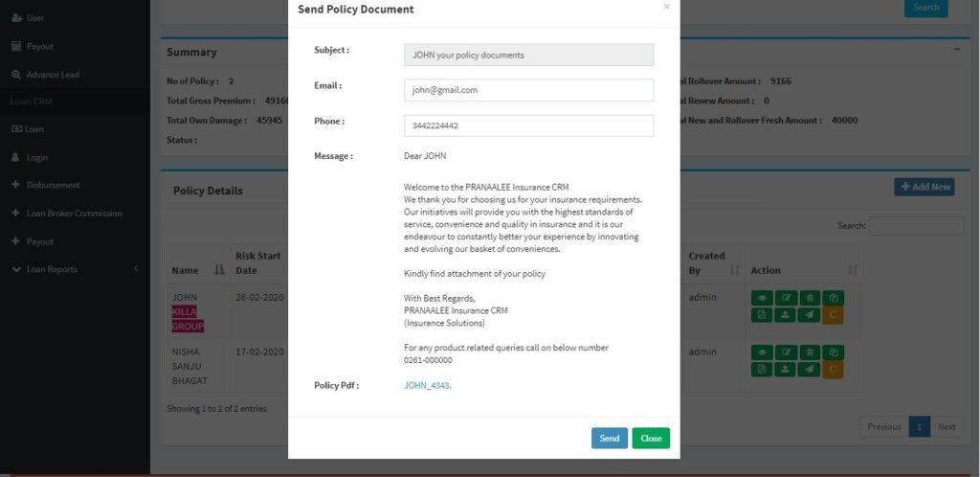Viewport: 980px width, 477px height.
Task: Collapse the Summary panel with minus icon
Action: point(957,48)
